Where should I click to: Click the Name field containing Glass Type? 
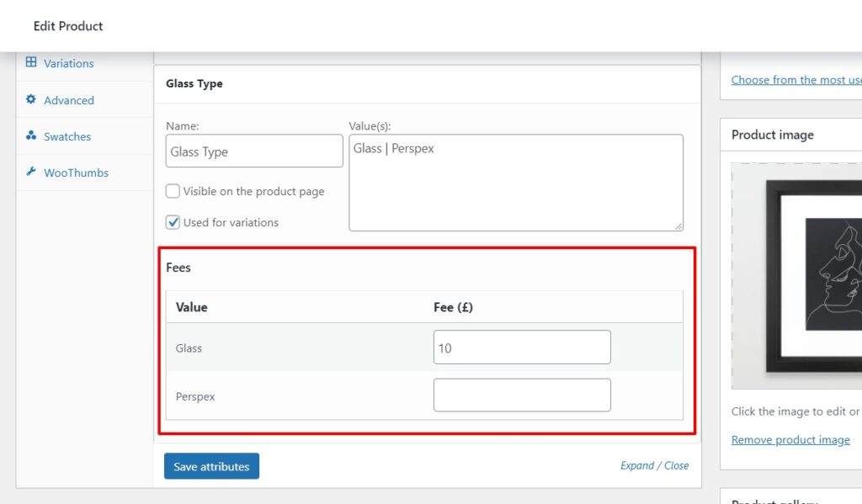pyautogui.click(x=253, y=151)
